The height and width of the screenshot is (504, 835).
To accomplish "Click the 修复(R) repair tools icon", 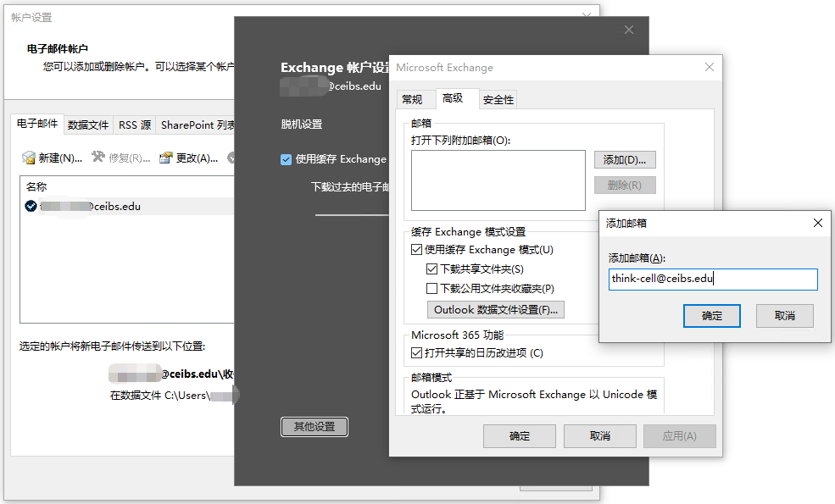I will coord(98,158).
